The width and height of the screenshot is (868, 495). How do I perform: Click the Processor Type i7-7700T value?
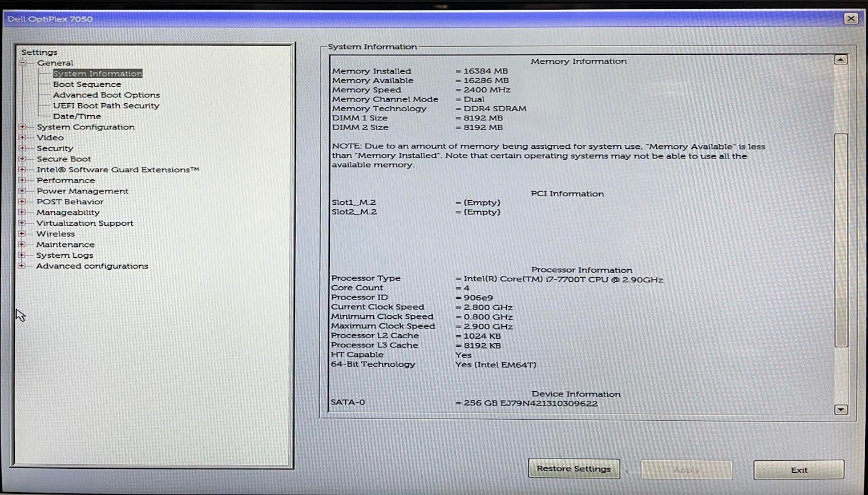click(563, 279)
